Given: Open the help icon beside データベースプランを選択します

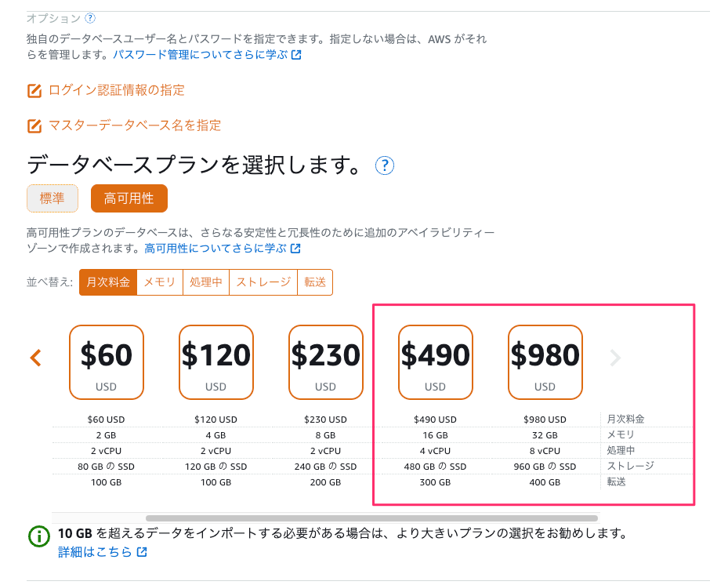Looking at the screenshot, I should 384,165.
